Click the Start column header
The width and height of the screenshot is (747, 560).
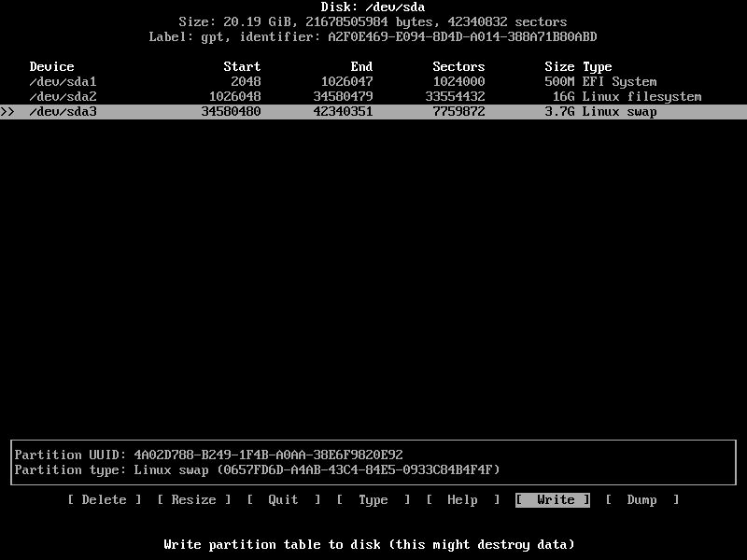[242, 66]
